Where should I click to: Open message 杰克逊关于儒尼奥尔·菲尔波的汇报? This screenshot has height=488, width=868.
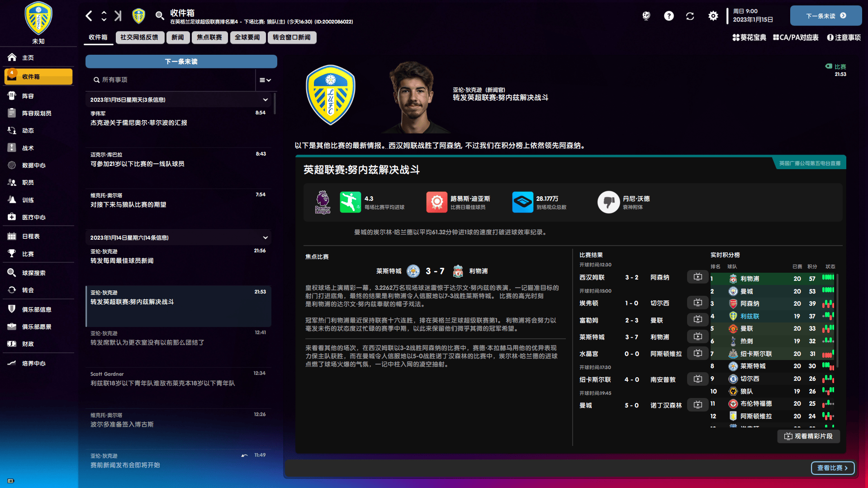coord(179,126)
